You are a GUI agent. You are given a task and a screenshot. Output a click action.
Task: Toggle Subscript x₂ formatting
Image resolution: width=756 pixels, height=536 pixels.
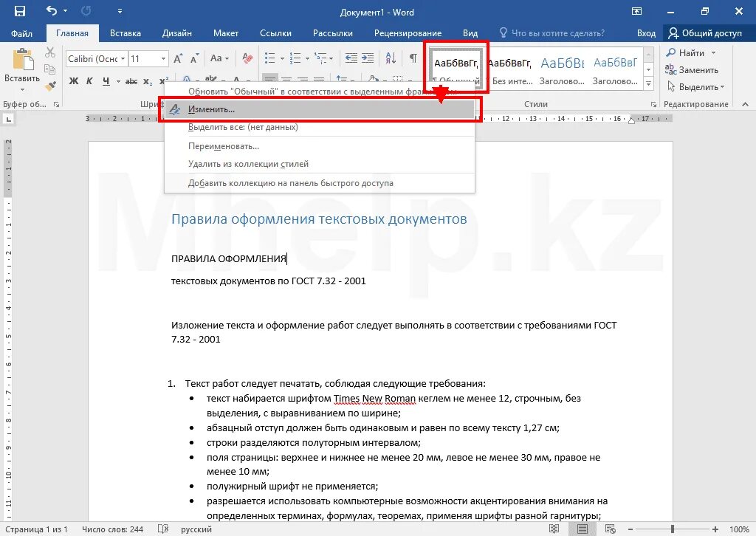tap(148, 81)
